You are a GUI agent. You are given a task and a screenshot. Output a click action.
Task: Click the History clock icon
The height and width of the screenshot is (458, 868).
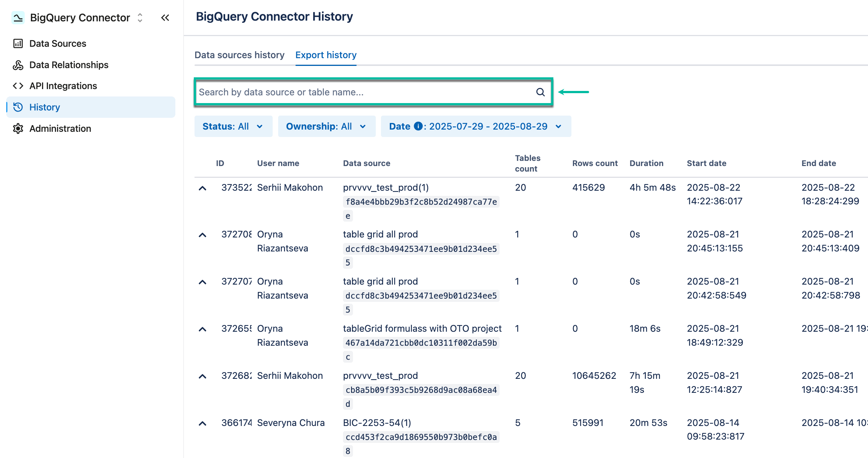(x=18, y=107)
